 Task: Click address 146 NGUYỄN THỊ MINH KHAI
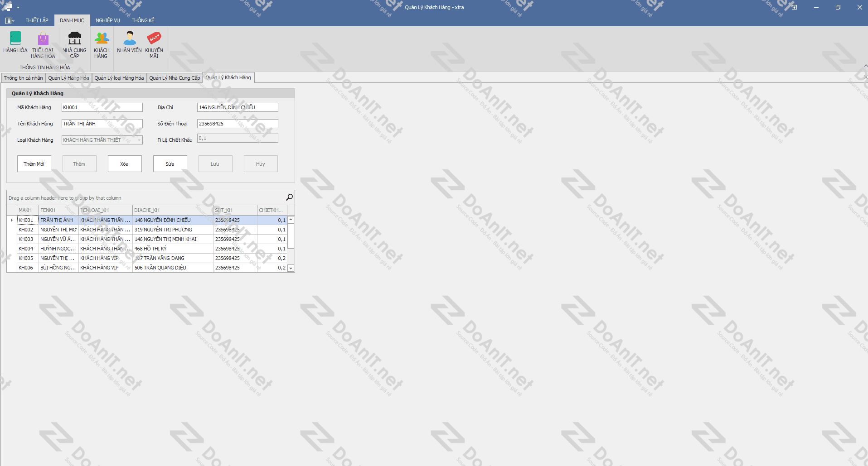point(173,239)
